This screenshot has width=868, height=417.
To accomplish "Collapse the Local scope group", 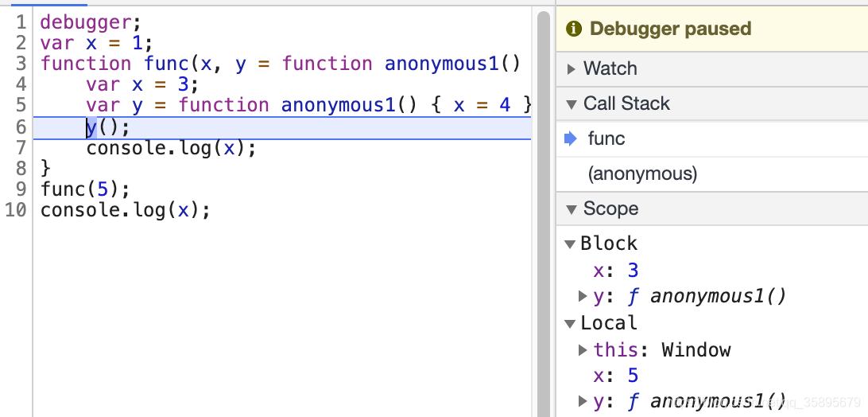I will click(x=570, y=324).
